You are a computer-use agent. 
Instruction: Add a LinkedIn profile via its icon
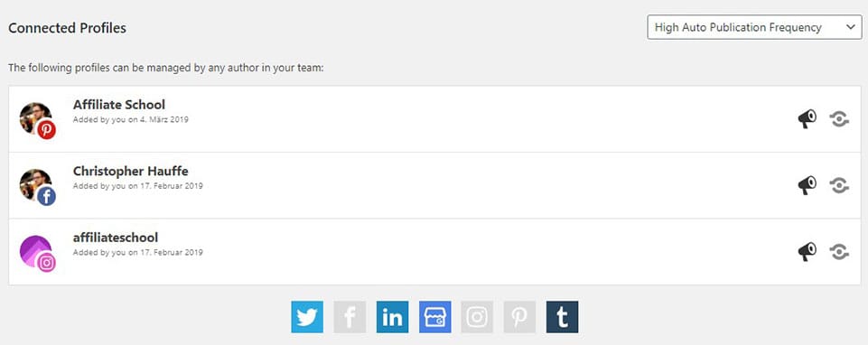[x=393, y=317]
